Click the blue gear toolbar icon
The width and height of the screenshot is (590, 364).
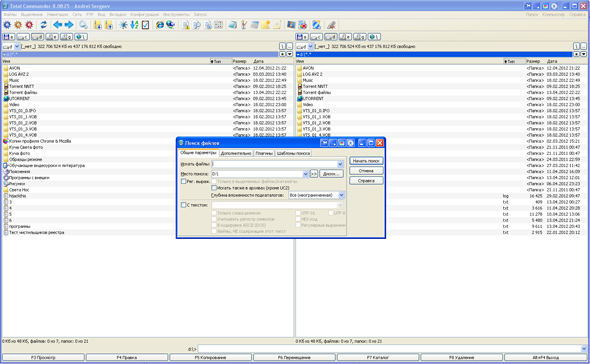pos(7,25)
